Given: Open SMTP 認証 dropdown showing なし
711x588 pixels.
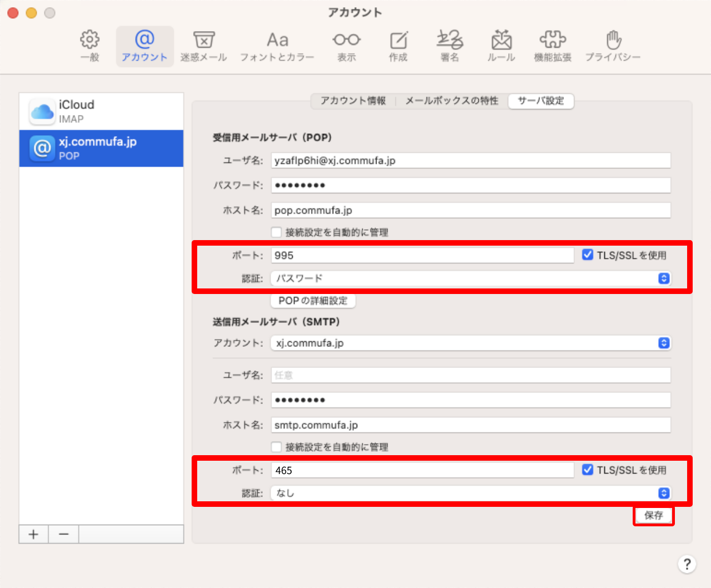Looking at the screenshot, I should click(470, 493).
